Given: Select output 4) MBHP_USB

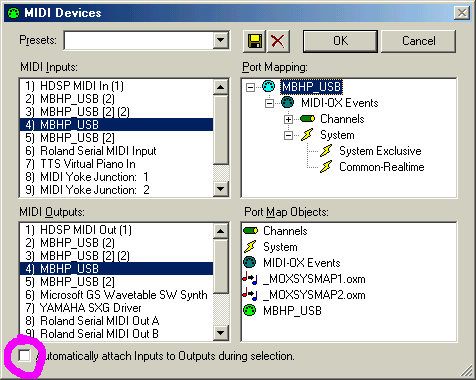Looking at the screenshot, I should tap(117, 269).
